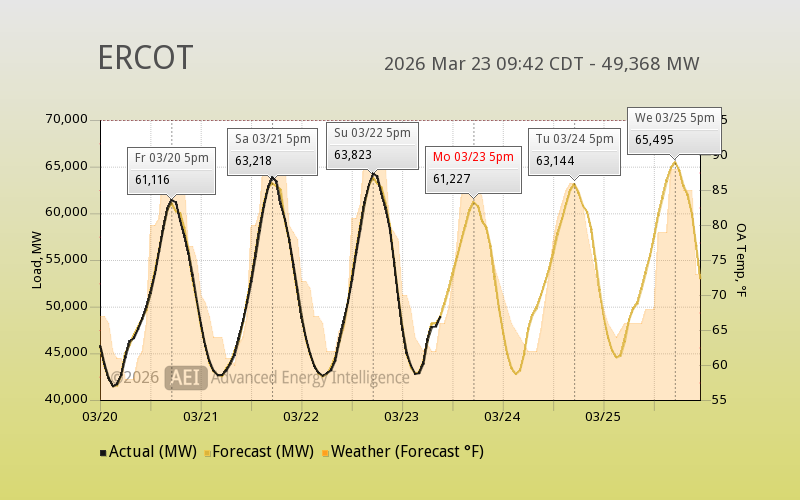The image size is (800, 500).
Task: Select the Tu 03/24 5pm peak tooltip
Action: [x=574, y=150]
